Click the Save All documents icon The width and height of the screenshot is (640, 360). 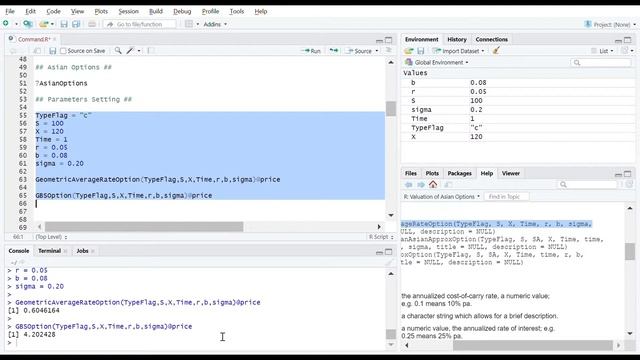tap(76, 24)
